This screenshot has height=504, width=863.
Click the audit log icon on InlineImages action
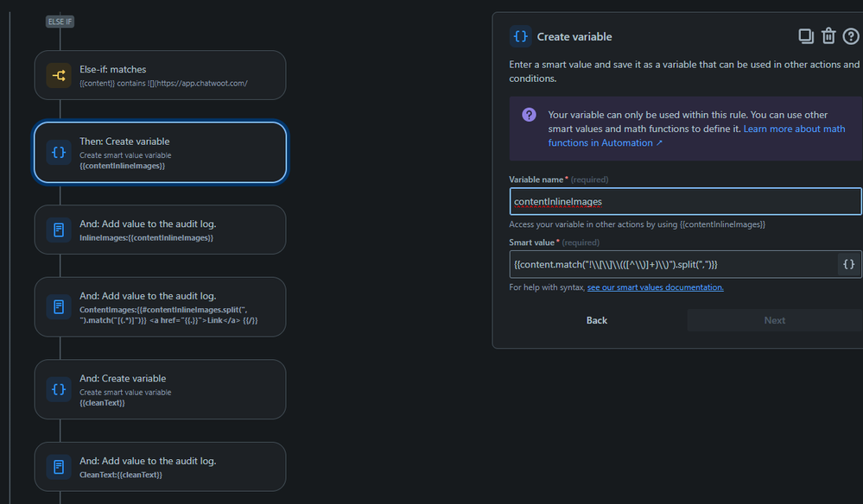click(59, 230)
